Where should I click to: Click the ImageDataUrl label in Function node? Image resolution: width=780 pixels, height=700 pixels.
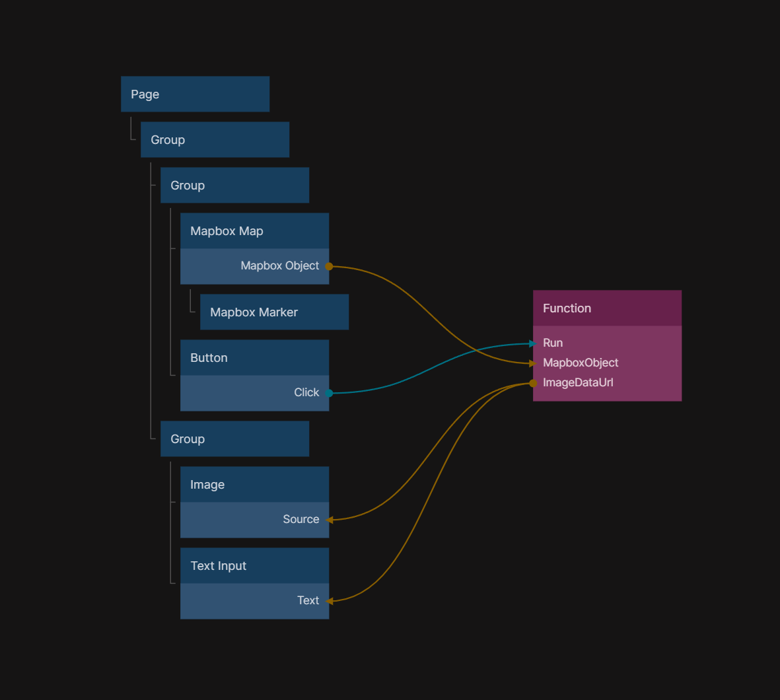(x=578, y=383)
